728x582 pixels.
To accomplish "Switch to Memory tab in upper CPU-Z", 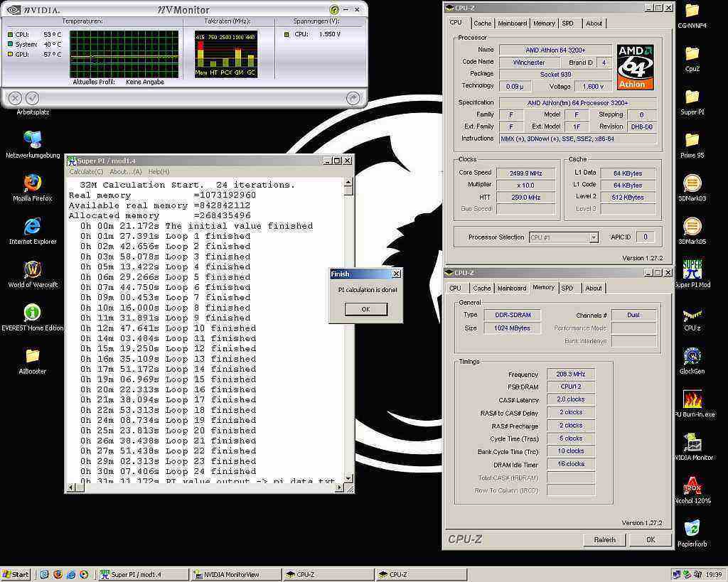I will click(x=544, y=23).
